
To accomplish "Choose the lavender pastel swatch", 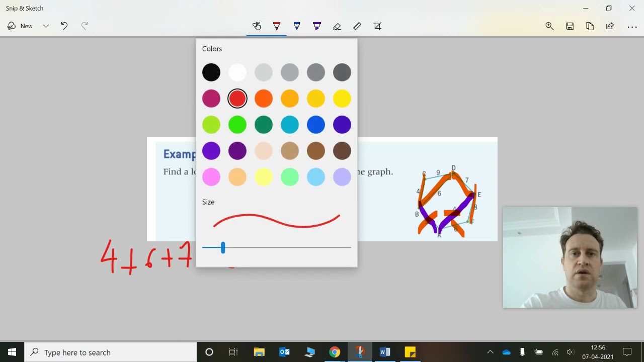I will 342,177.
